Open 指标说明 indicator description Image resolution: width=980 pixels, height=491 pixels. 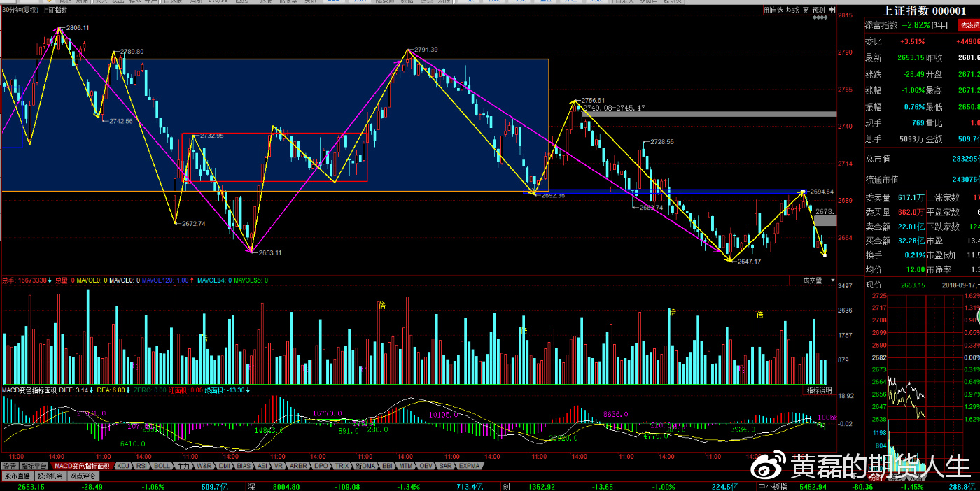819,390
